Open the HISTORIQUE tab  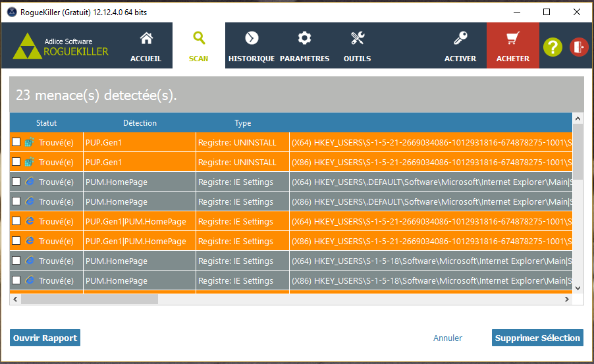[252, 46]
